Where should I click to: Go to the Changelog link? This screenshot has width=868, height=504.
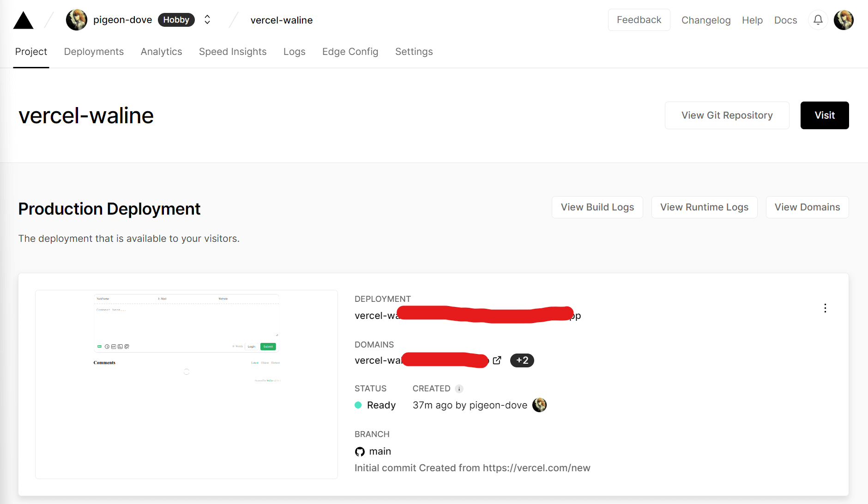click(x=706, y=20)
